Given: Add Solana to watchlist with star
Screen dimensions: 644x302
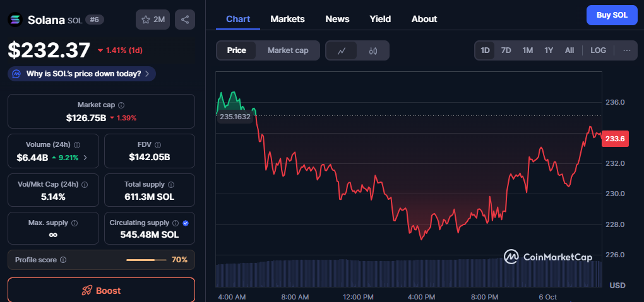Looking at the screenshot, I should click(x=152, y=20).
